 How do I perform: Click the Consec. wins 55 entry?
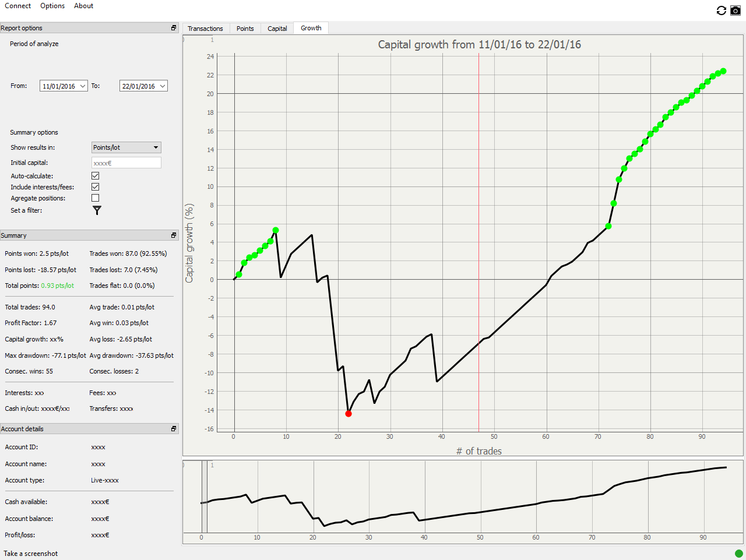click(x=29, y=371)
